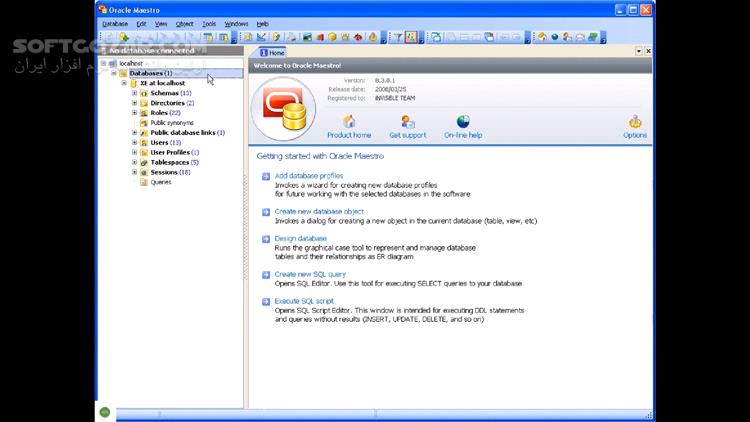Switch to the Home tab
Image resolution: width=750 pixels, height=422 pixels.
(272, 53)
